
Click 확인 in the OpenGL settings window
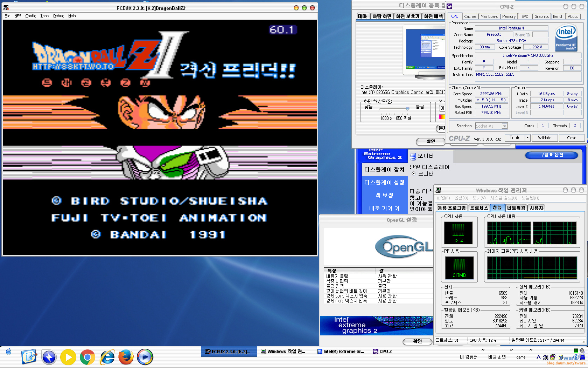pos(417,341)
